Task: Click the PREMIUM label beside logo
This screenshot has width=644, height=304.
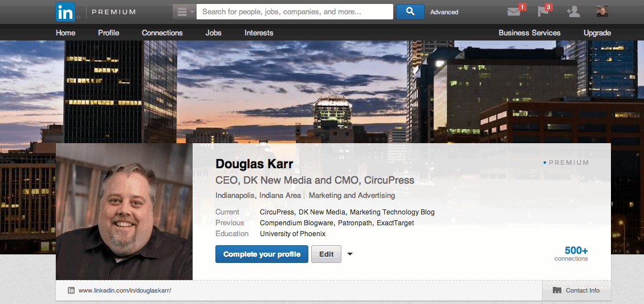Action: [x=114, y=12]
